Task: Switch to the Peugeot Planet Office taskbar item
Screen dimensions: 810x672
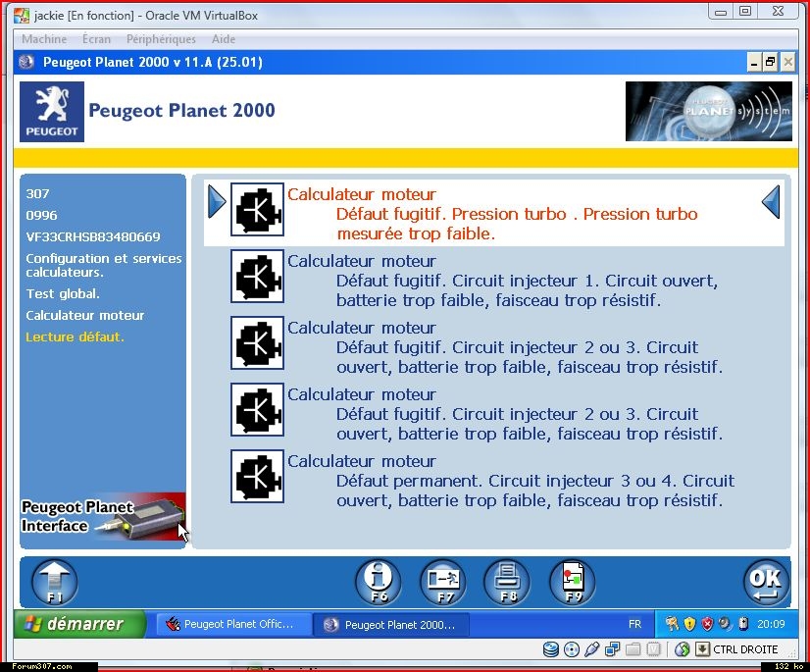Action: coord(233,624)
